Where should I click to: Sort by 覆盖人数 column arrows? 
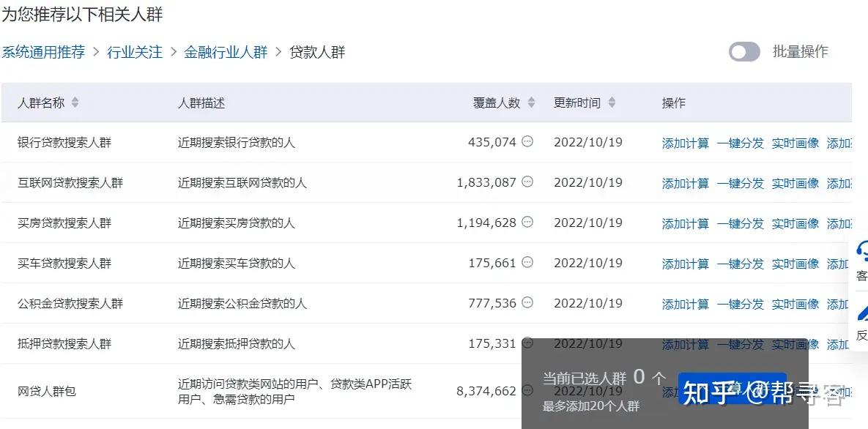(531, 102)
